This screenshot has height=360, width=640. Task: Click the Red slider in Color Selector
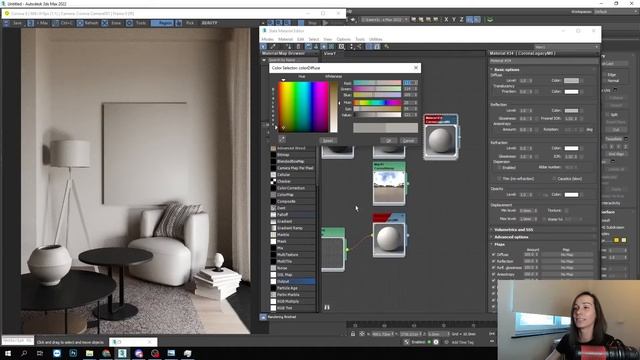(377, 83)
